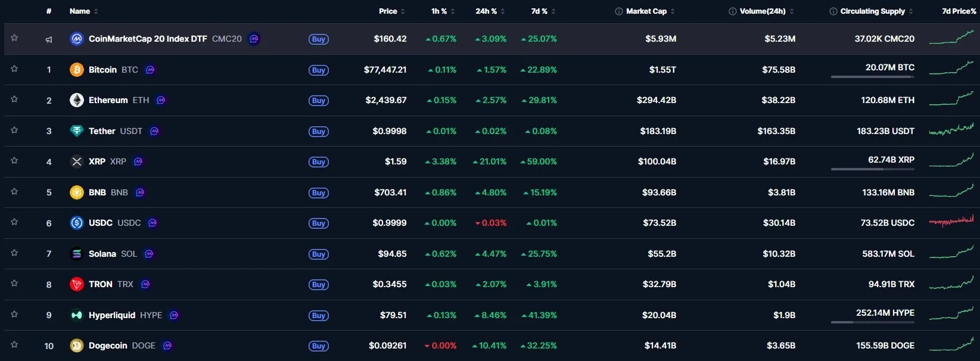The image size is (980, 361).
Task: Star the CoinMarketCap 20 Index DTF row
Action: coord(14,38)
